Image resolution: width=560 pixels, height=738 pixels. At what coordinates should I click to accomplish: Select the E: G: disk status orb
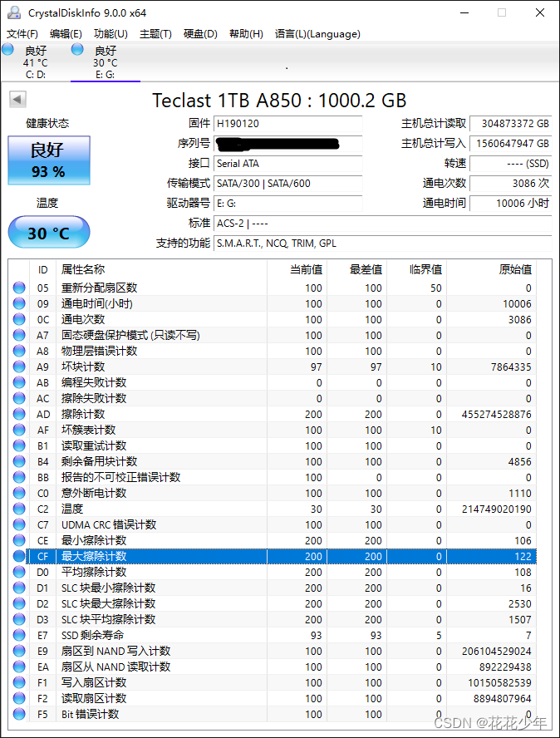point(77,49)
